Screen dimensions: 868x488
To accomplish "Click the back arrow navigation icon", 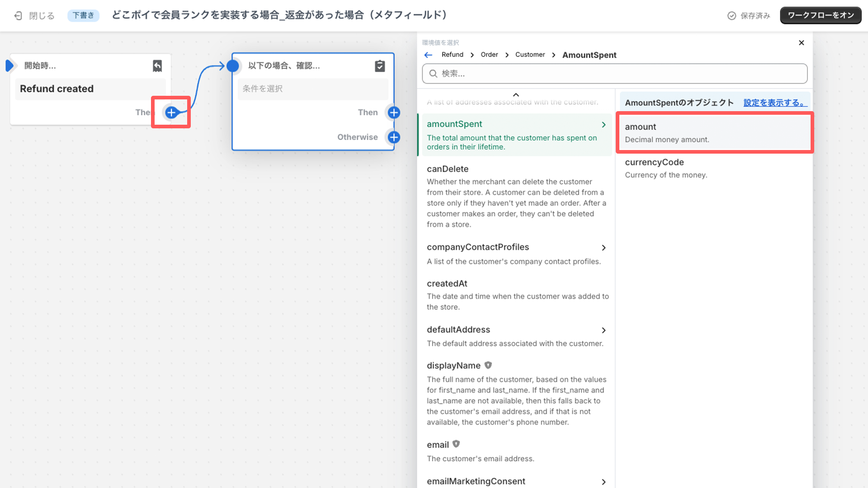I will tap(428, 54).
